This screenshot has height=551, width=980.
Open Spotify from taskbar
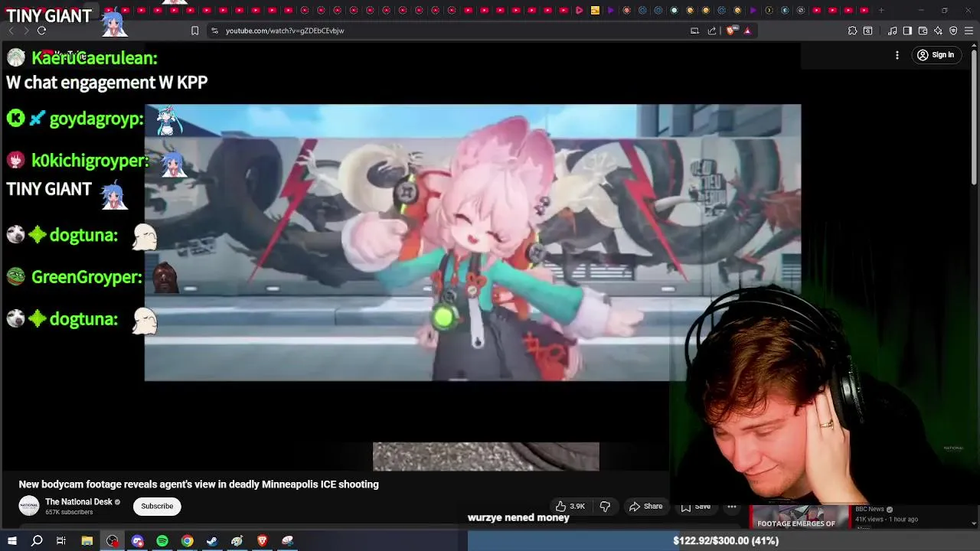(162, 540)
